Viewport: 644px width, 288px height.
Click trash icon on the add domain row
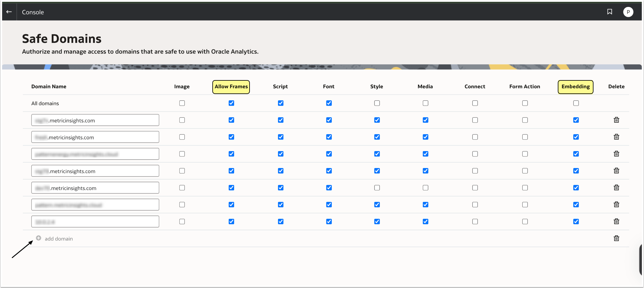(616, 238)
